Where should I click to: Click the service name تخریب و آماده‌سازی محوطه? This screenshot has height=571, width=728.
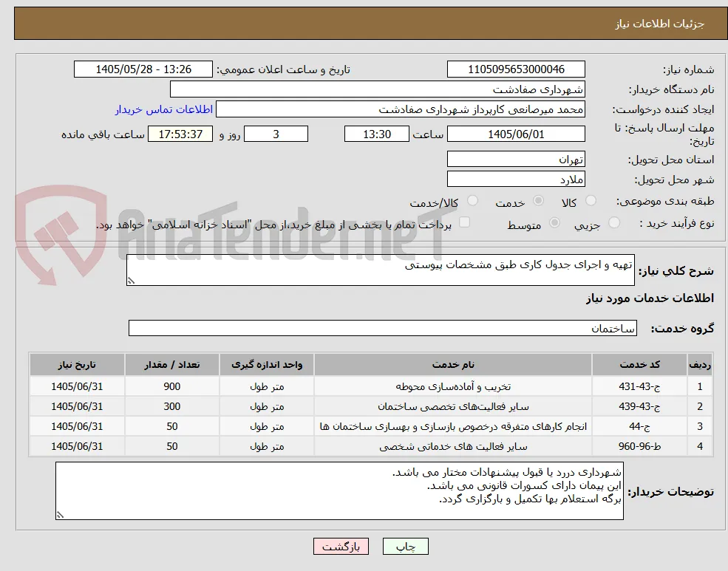click(x=452, y=386)
